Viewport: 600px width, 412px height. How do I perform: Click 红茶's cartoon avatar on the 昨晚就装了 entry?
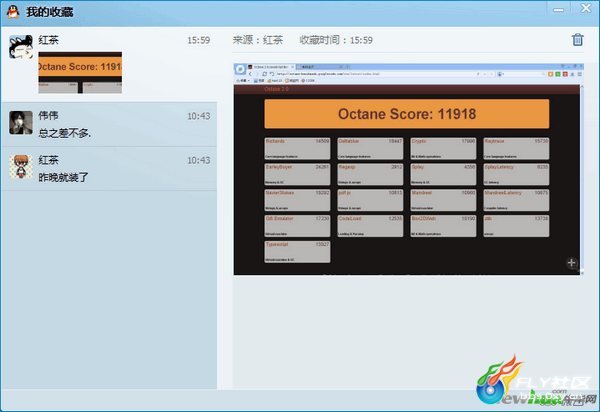(21, 166)
